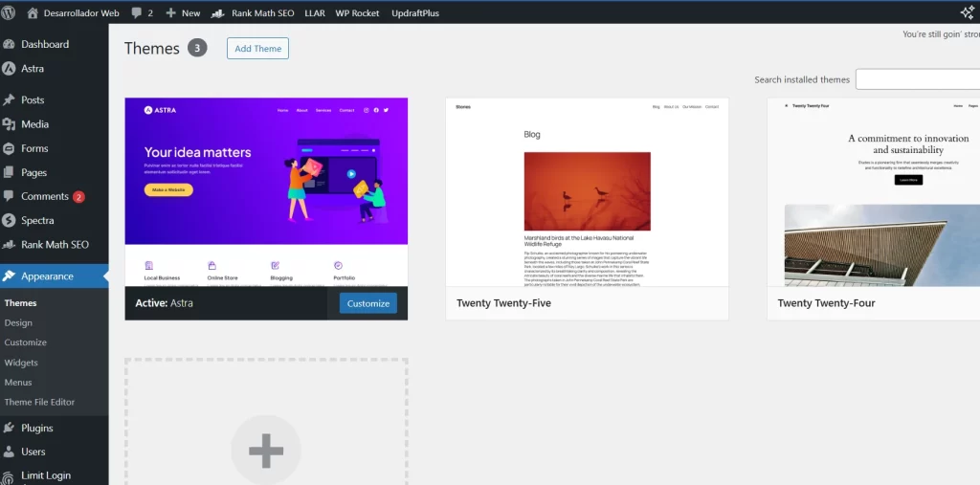Click the Dashboard gauge icon in sidebar
The height and width of the screenshot is (485, 980).
9,44
